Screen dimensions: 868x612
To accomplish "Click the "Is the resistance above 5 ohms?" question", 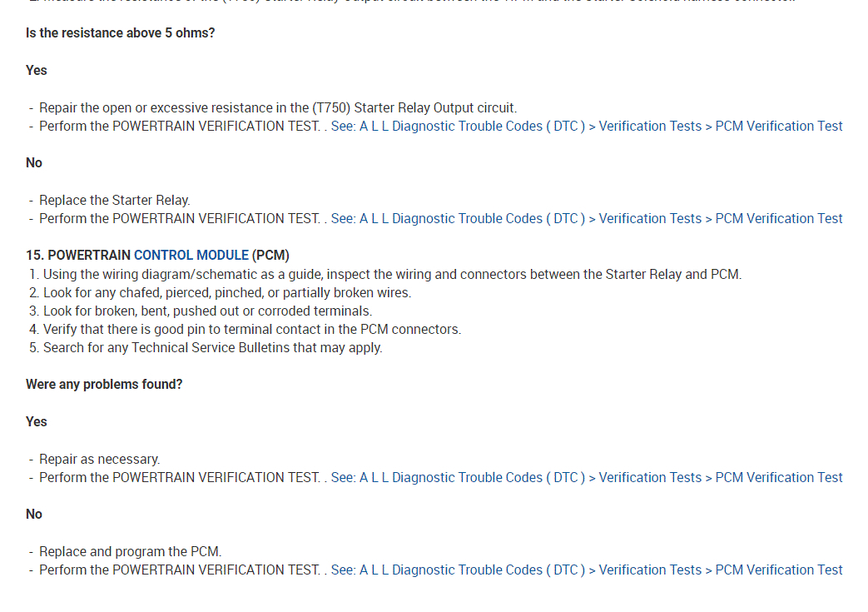I will [x=121, y=33].
